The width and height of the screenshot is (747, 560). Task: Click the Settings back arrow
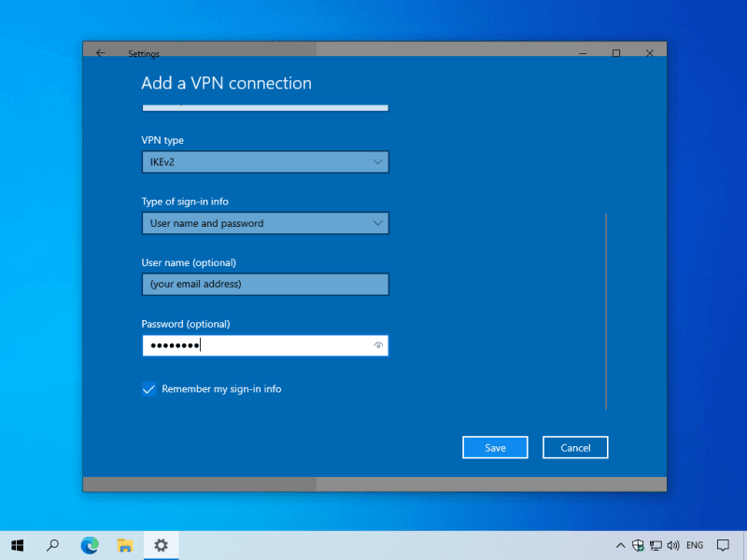pos(101,53)
